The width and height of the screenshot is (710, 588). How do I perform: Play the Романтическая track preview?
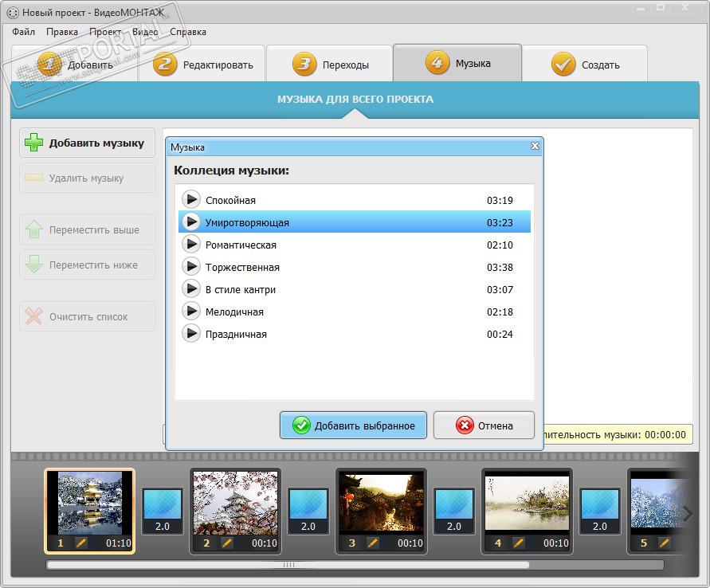click(x=191, y=244)
